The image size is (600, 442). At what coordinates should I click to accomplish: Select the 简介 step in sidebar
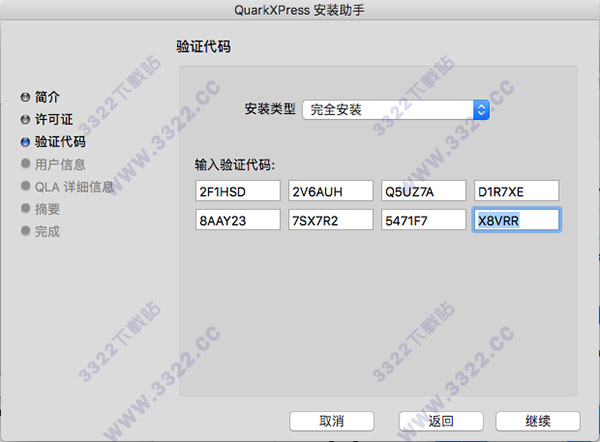[47, 97]
